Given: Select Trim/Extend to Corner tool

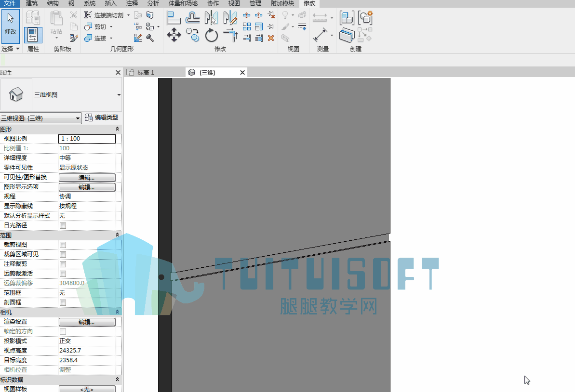Looking at the screenshot, I should 230,35.
